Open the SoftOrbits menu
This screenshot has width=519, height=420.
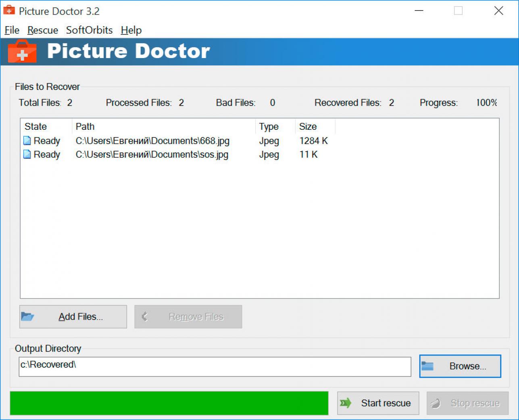[x=89, y=30]
